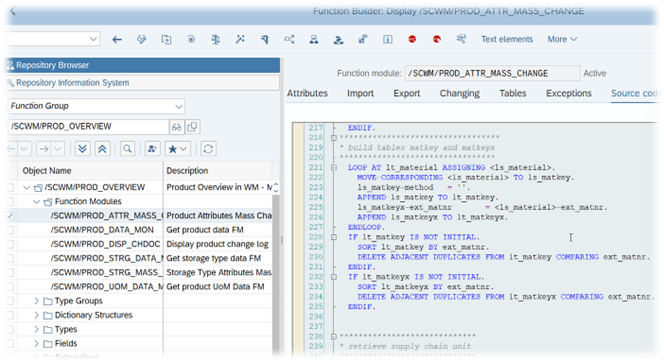Open the More menu
Viewport: 664px width, 362px height.
click(x=562, y=39)
